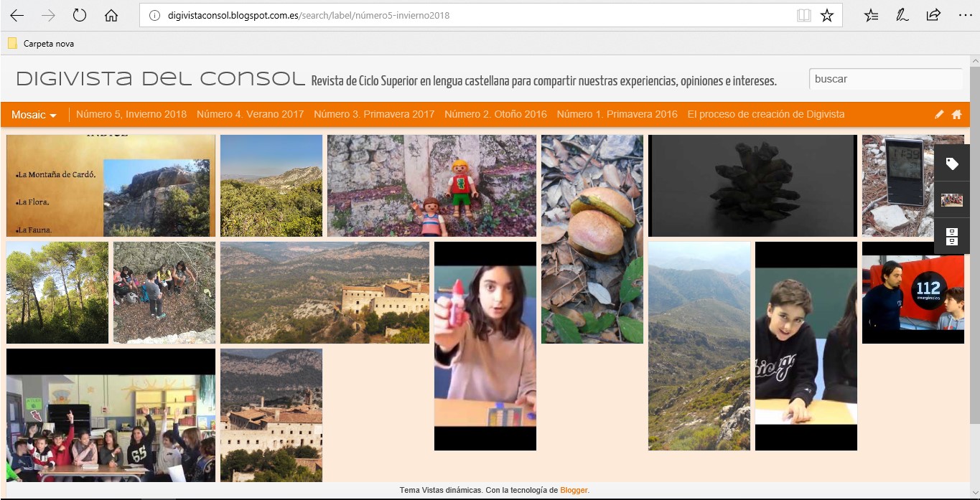
Task: Open the children sitting outdoors thumbnail
Action: point(164,293)
